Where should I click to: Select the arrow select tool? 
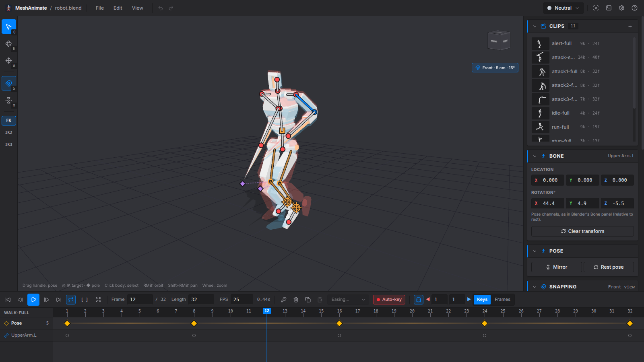point(9,27)
